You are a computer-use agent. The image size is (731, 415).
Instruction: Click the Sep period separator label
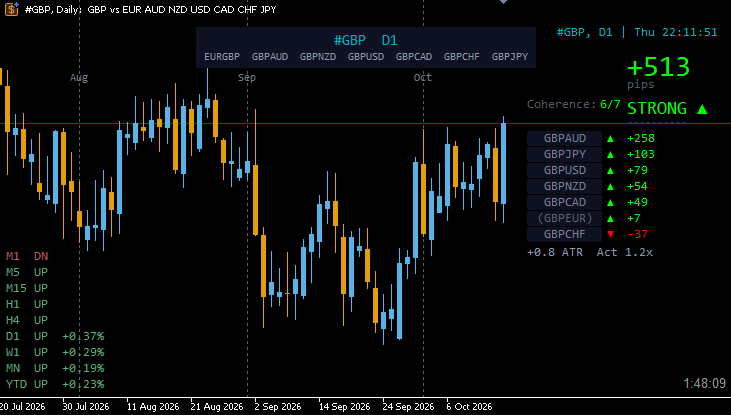pyautogui.click(x=247, y=77)
